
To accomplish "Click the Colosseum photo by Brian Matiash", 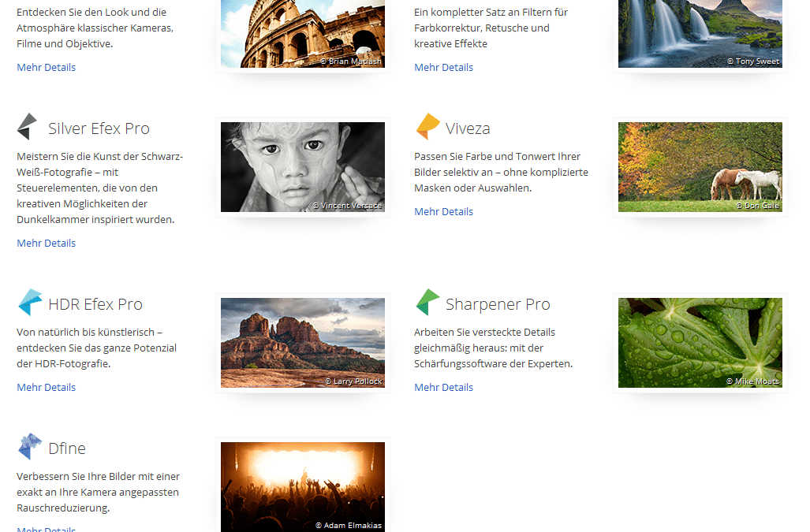I will click(303, 34).
